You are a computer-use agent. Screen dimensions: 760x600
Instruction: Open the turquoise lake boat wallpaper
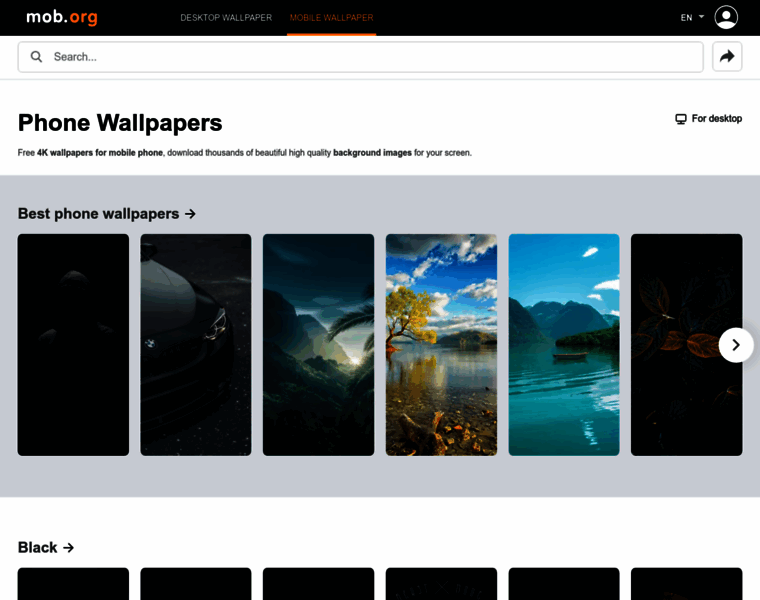pyautogui.click(x=564, y=345)
